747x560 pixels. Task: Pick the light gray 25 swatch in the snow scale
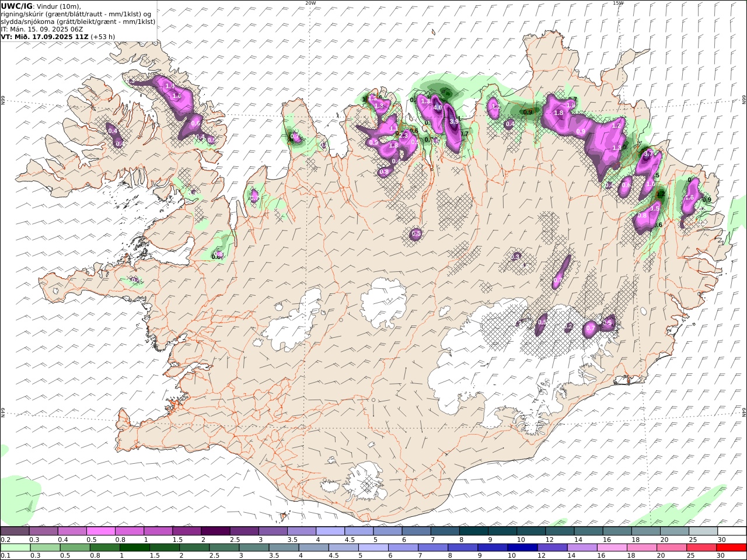coord(703,531)
